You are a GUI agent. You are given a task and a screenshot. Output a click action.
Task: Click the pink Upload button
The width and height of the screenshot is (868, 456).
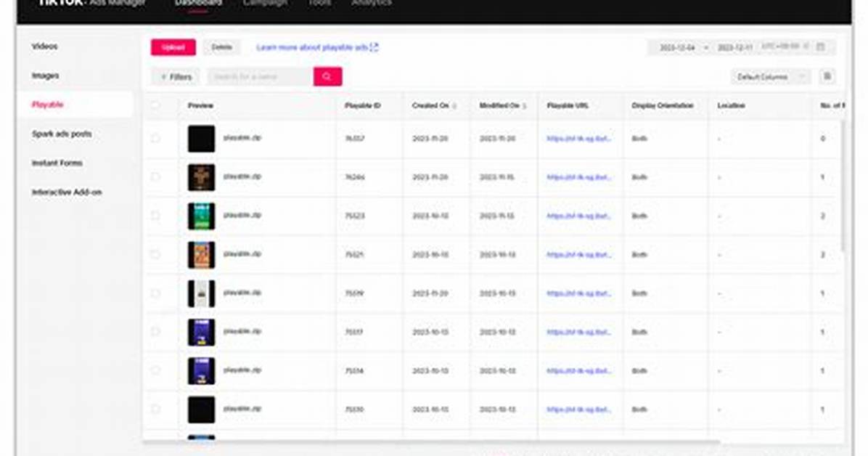173,47
